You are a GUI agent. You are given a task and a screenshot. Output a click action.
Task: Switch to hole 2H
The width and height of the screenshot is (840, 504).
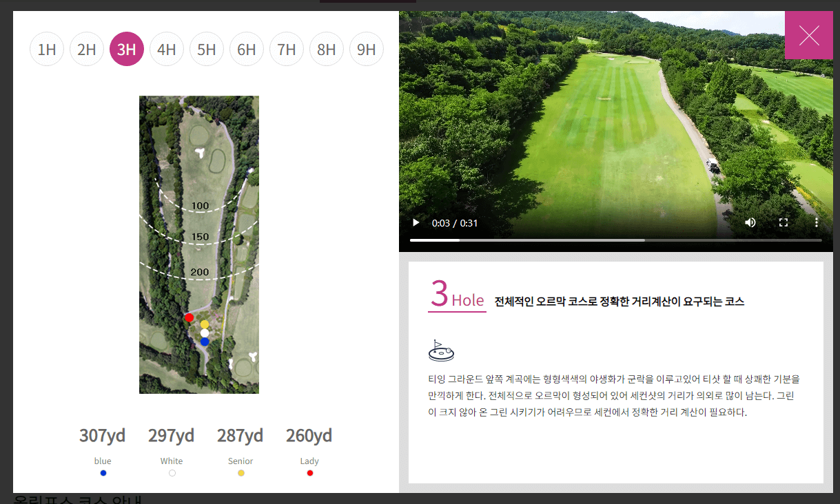(87, 49)
